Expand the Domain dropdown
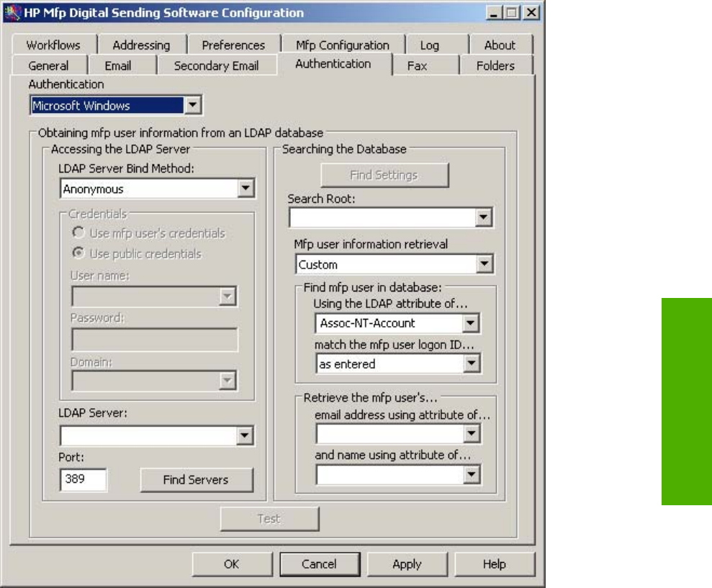The height and width of the screenshot is (588, 712). point(227,381)
